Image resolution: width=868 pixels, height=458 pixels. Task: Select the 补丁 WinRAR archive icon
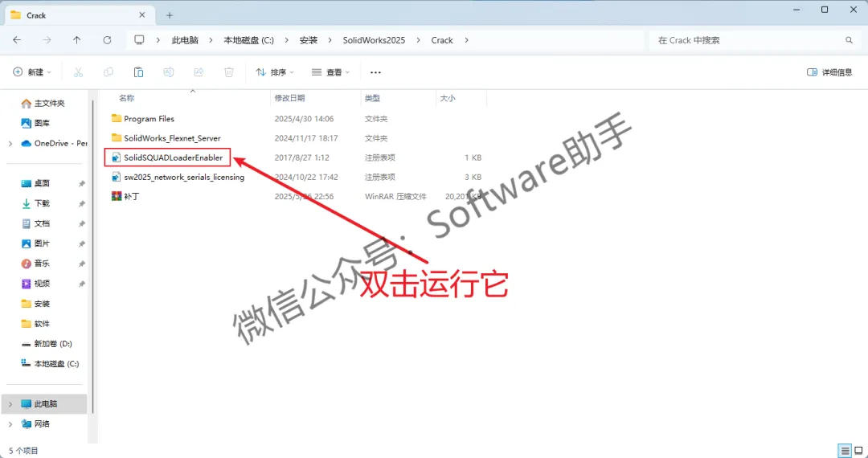pos(117,196)
